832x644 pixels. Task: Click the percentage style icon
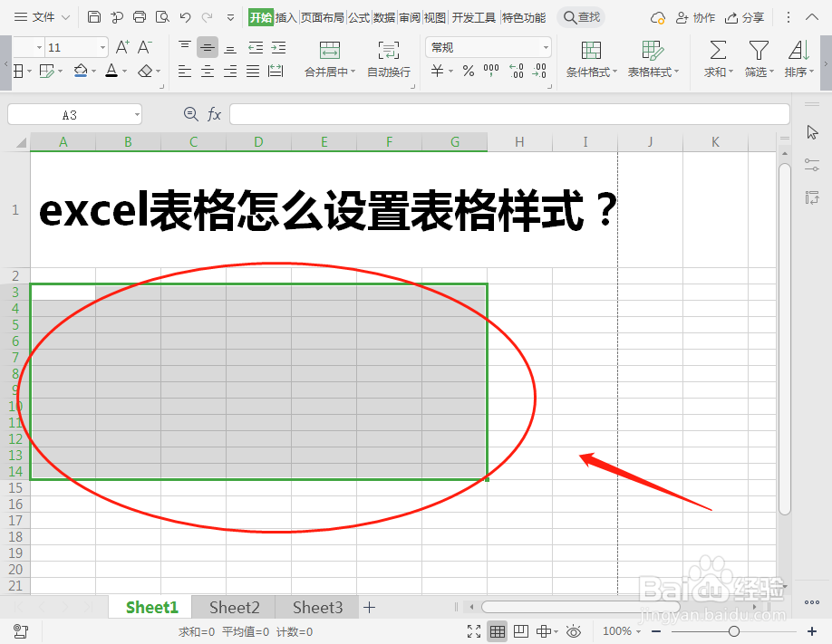click(468, 71)
